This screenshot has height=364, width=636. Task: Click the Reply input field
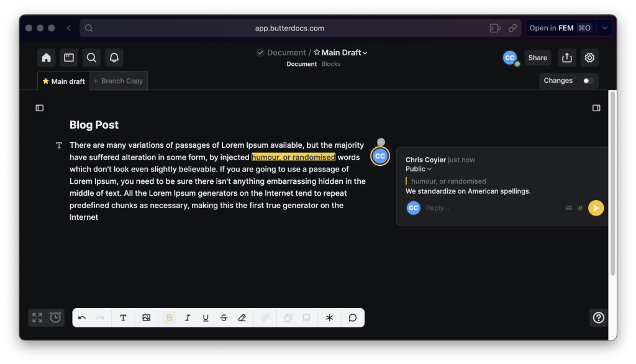click(491, 208)
